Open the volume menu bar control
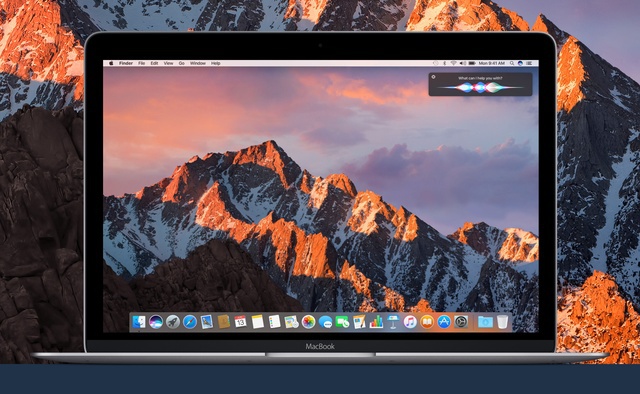This screenshot has width=640, height=394. point(463,63)
